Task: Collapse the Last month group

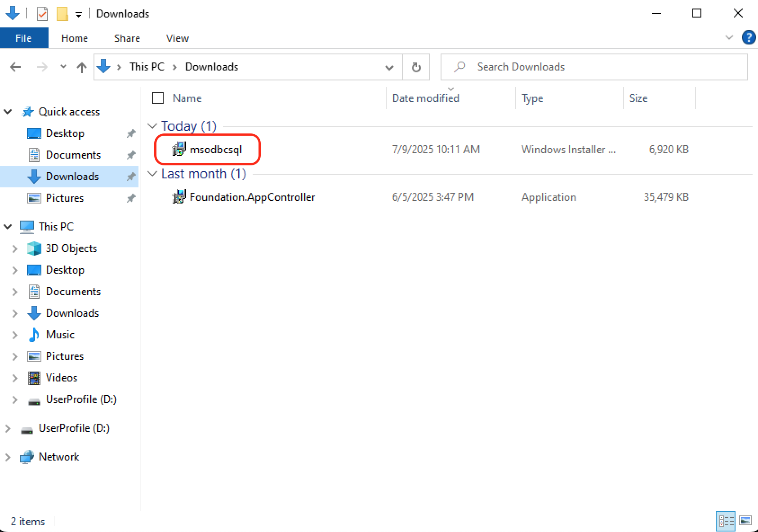Action: point(152,174)
